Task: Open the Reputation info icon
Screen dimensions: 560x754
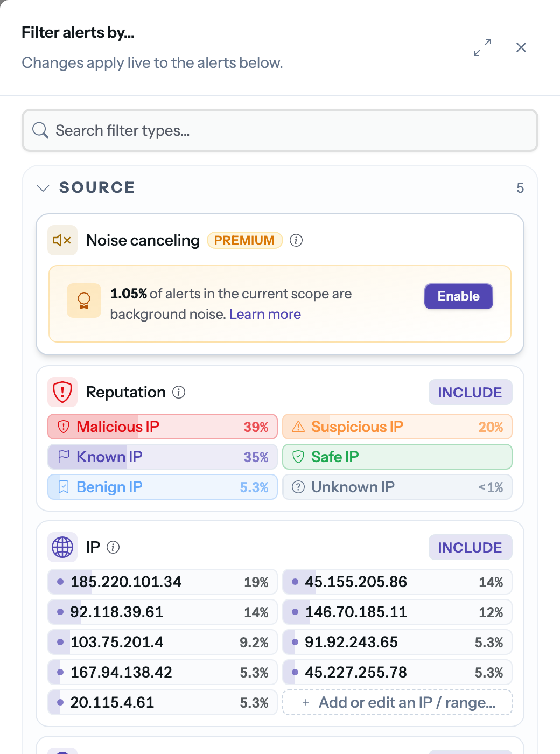Action: coord(179,392)
